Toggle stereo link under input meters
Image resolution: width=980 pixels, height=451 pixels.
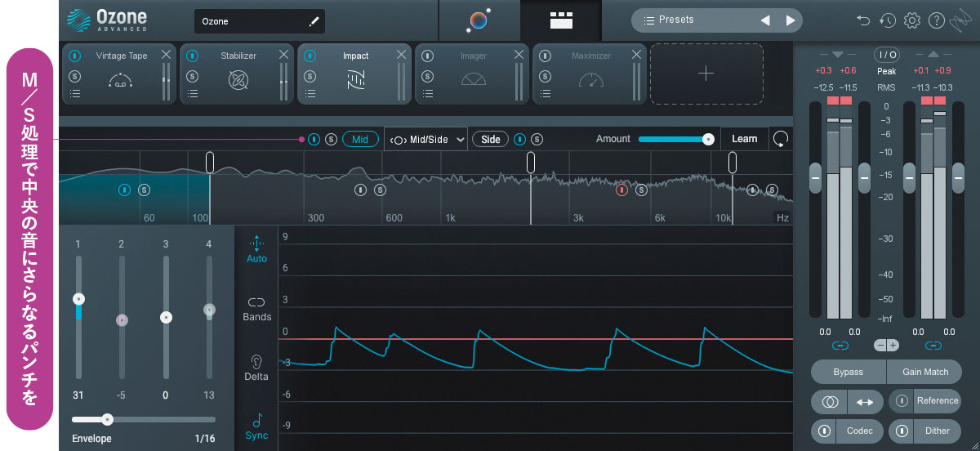(x=840, y=346)
